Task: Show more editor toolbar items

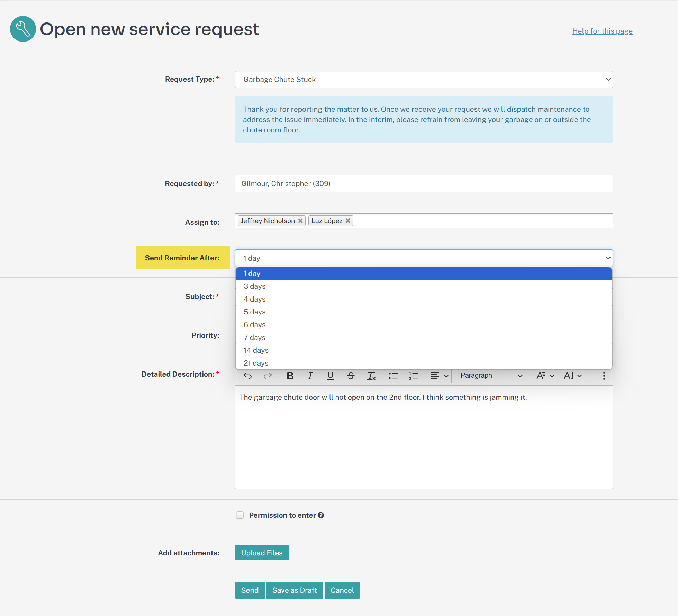Action: pos(604,376)
